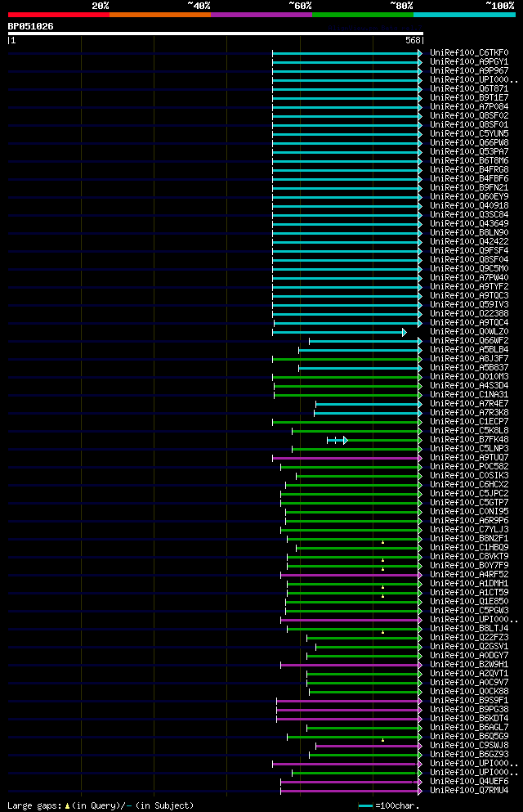Image resolution: width=523 pixels, height=812 pixels.
Task: Select the UniRef100_C7YLJ3 label
Action: tap(469, 529)
